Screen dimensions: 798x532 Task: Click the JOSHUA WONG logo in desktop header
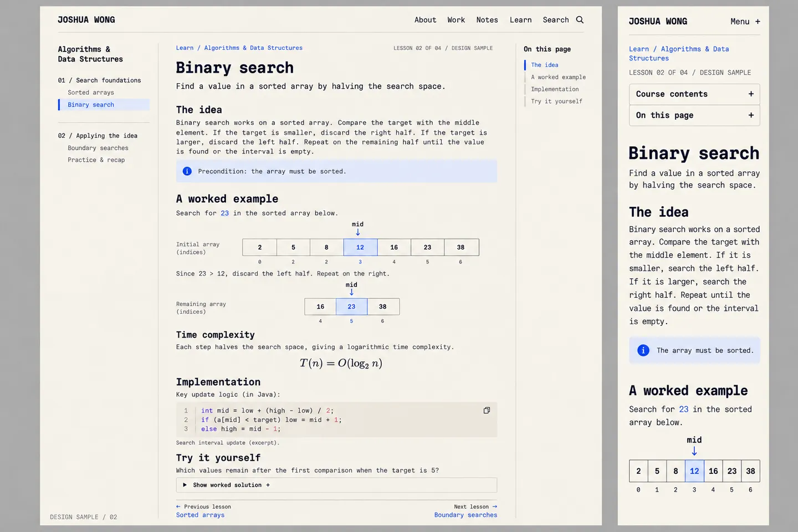(x=86, y=20)
